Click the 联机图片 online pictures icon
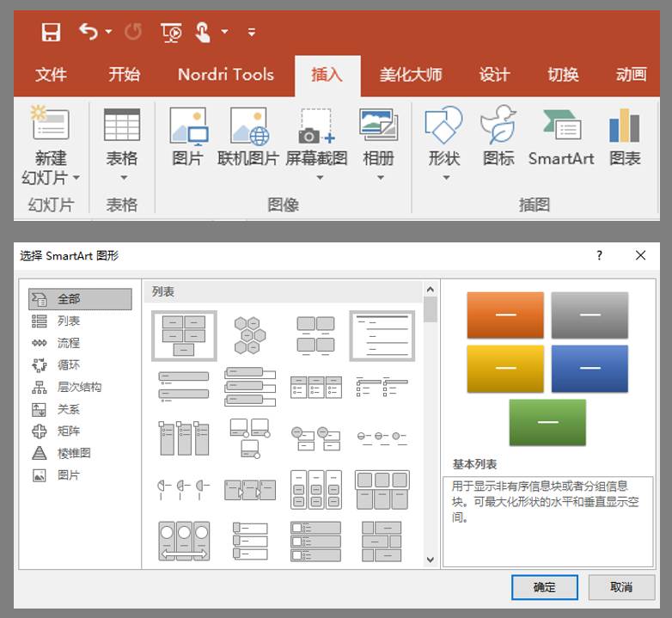 (248, 136)
